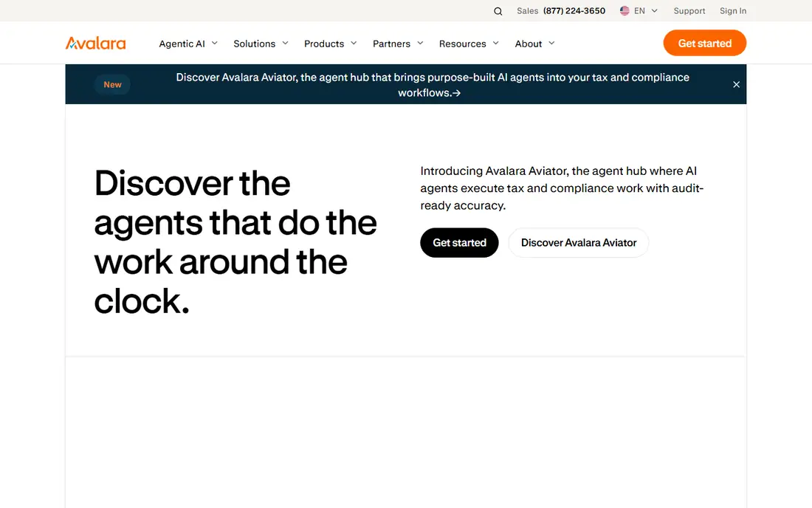Viewport: 812px width, 508px height.
Task: Expand the Solutions menu chevron
Action: 285,43
